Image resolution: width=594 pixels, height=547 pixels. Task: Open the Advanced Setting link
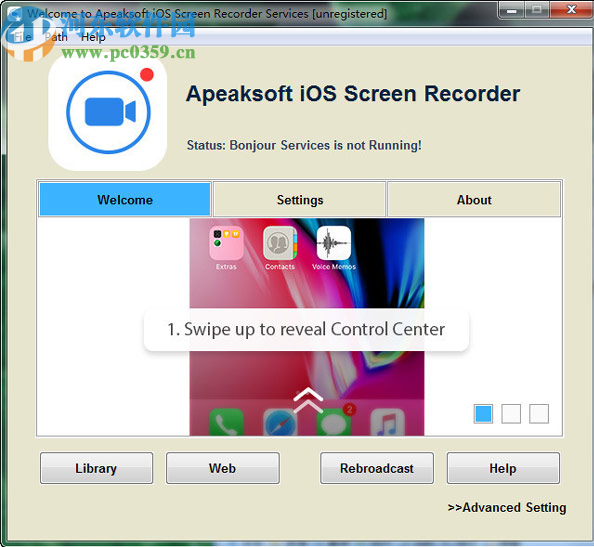507,507
